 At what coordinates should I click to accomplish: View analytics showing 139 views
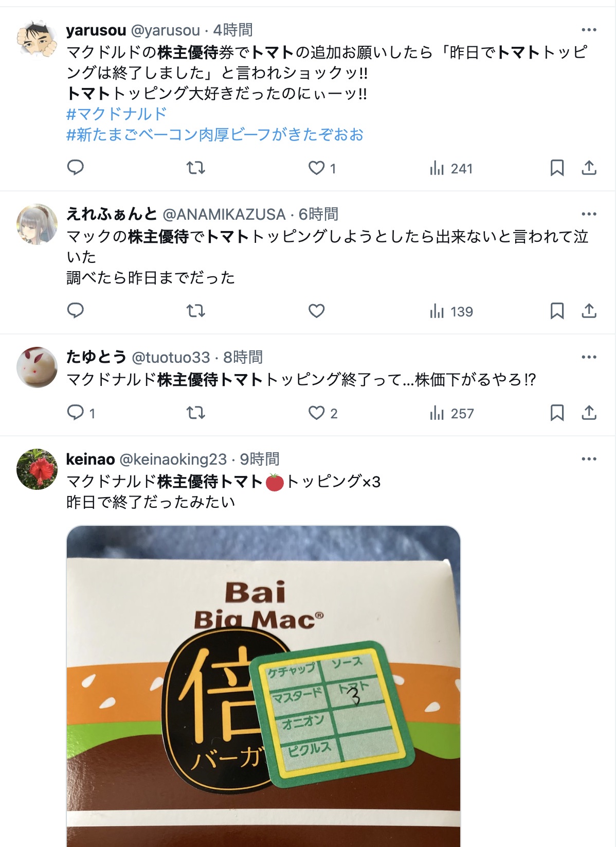[451, 311]
